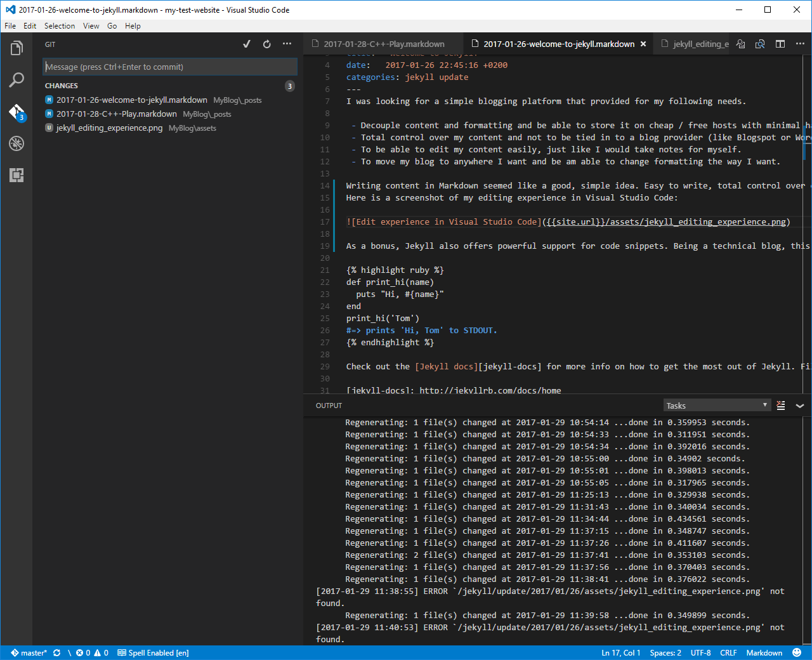Switch to the jekyll_editing_e tab
Screen dimensions: 812x660
(695, 44)
